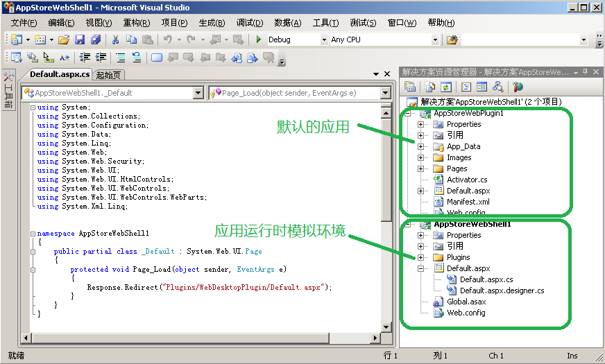The width and height of the screenshot is (605, 364).
Task: Click Properties icon in Solution Explorer toolbar
Action: 410,87
